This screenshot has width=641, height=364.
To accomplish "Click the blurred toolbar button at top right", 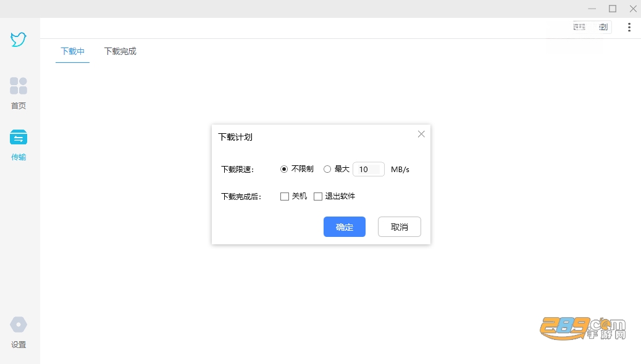I will 591,27.
